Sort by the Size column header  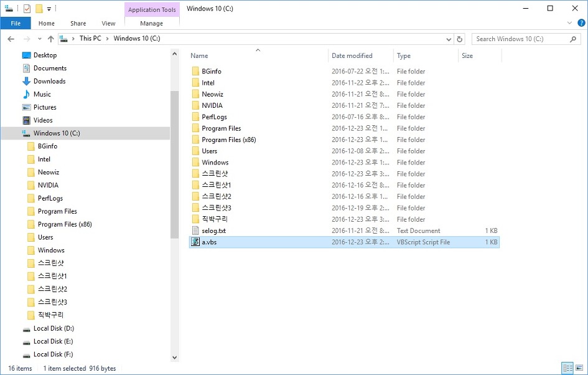467,55
